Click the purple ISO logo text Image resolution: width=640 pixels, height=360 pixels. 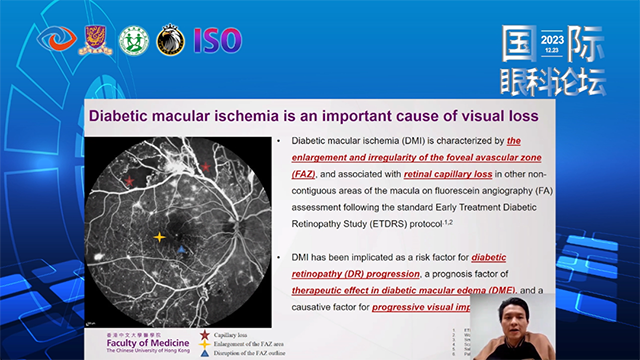(218, 40)
